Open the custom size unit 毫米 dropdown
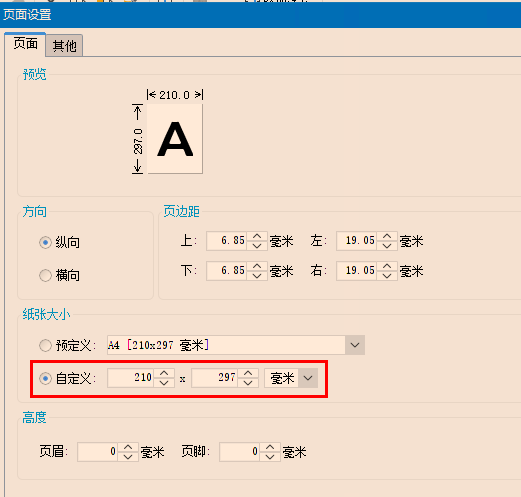Viewport: 521px width, 497px height. (308, 378)
